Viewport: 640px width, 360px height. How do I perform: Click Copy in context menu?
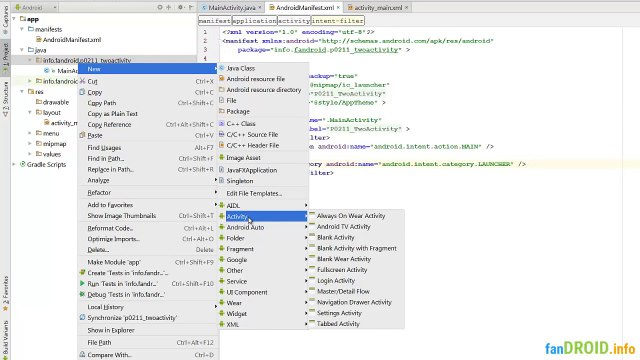click(x=147, y=93)
